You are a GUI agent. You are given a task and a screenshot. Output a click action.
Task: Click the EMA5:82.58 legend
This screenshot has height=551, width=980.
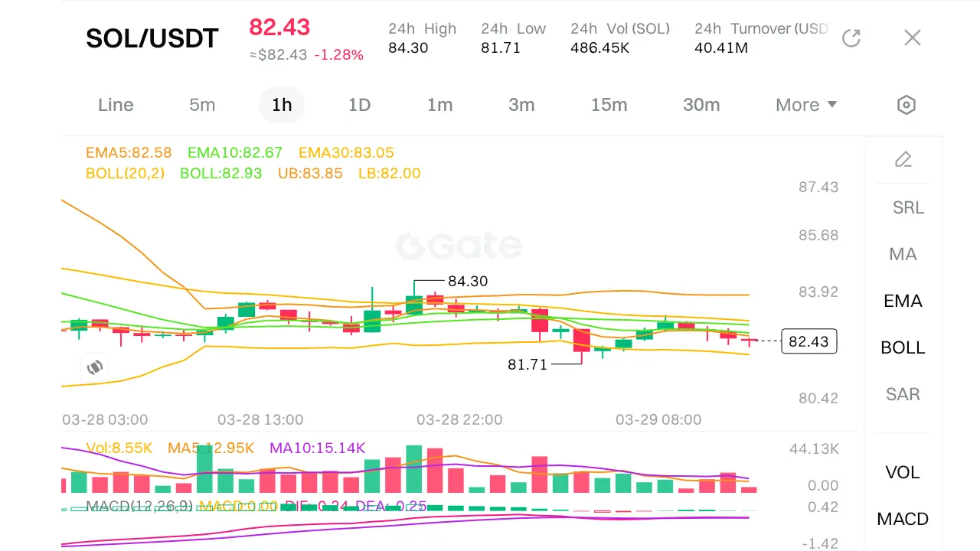click(x=129, y=152)
